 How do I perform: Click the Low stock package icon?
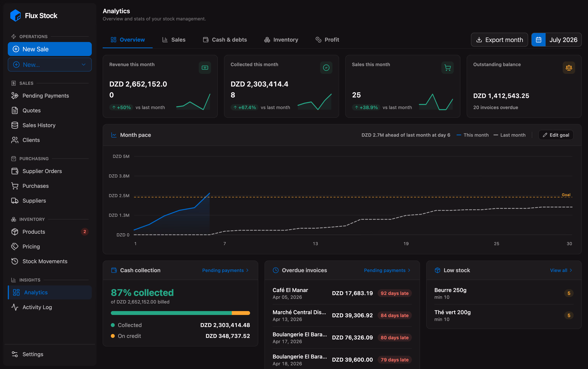coord(437,270)
